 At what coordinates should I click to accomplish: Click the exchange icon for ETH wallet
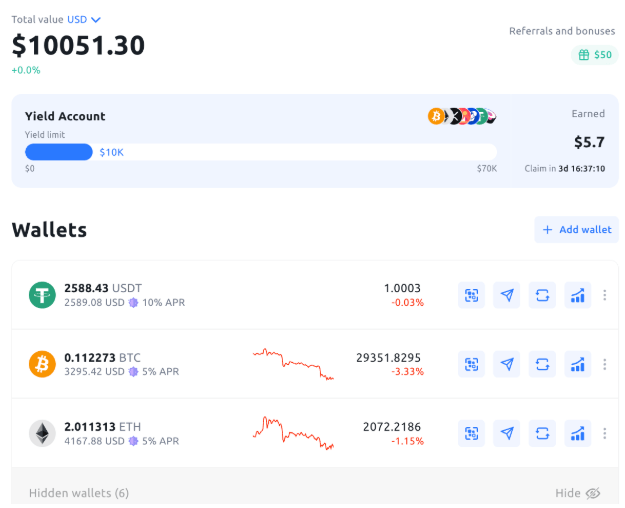[542, 433]
